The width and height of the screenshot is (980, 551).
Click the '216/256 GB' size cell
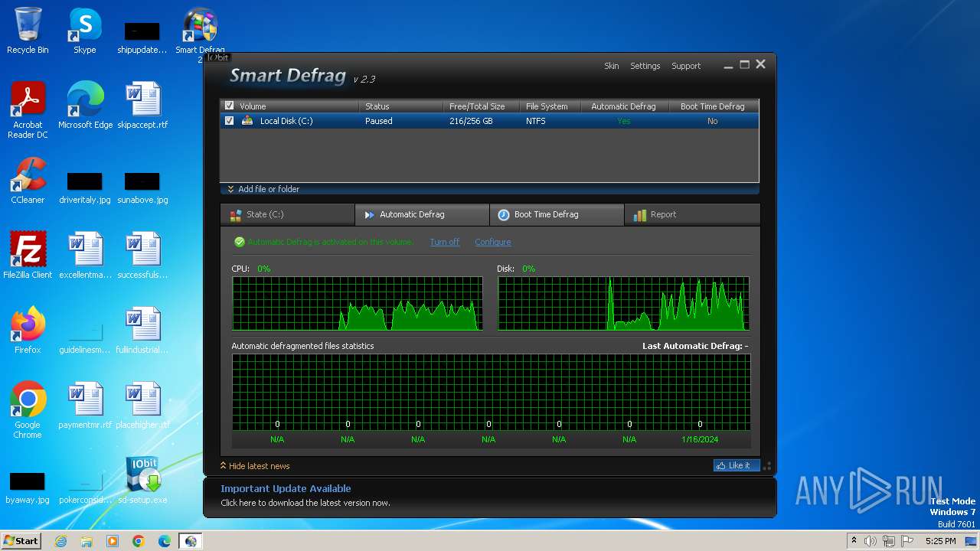[x=471, y=121]
